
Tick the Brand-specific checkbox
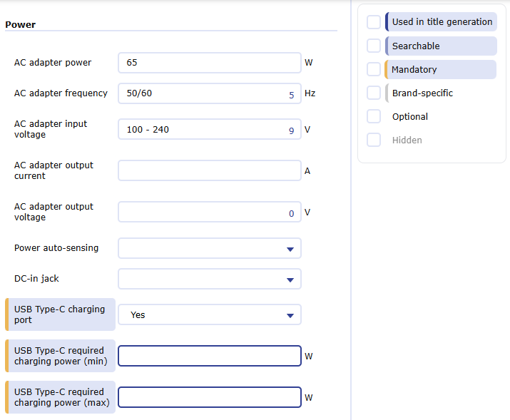click(374, 93)
